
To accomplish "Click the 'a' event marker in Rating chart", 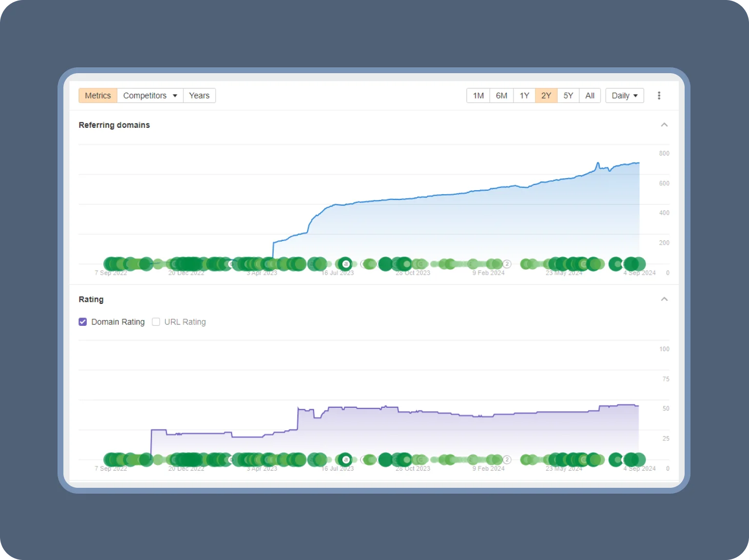I will click(x=346, y=460).
